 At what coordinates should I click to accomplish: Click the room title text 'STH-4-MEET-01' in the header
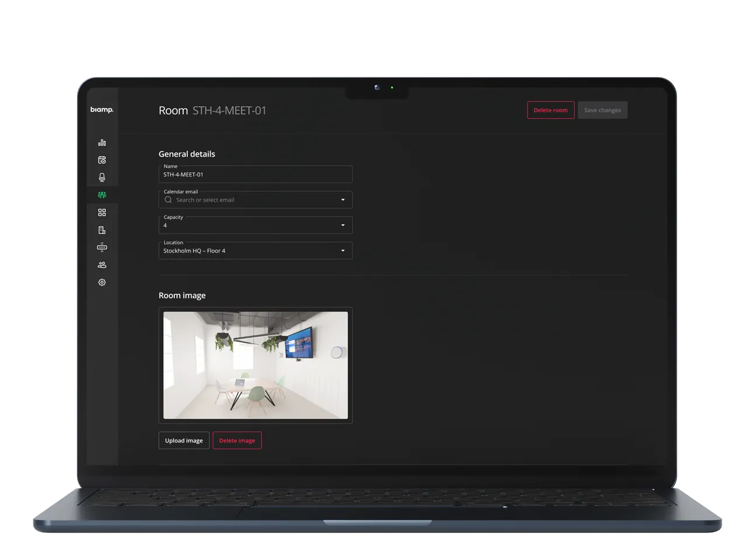[x=229, y=110]
